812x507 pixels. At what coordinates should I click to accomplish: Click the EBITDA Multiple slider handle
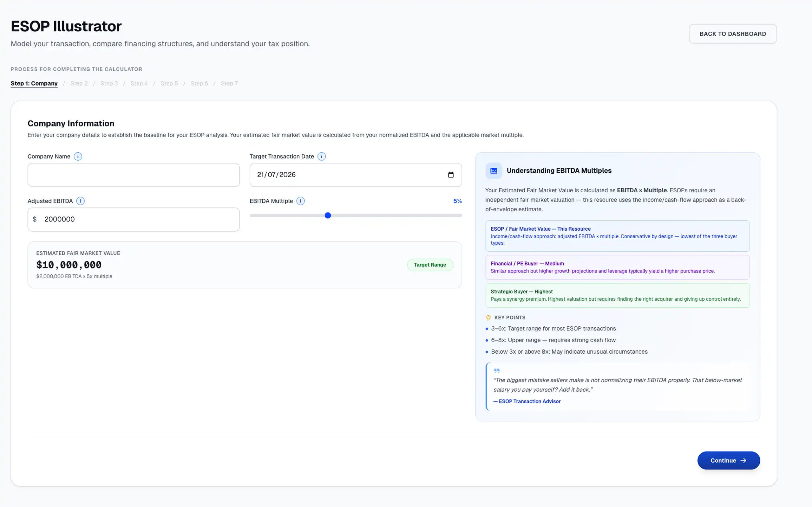click(328, 215)
